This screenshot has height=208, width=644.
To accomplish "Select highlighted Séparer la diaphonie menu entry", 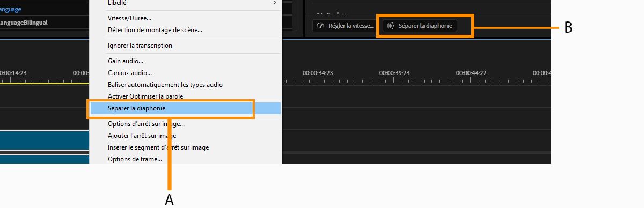I will click(x=185, y=108).
